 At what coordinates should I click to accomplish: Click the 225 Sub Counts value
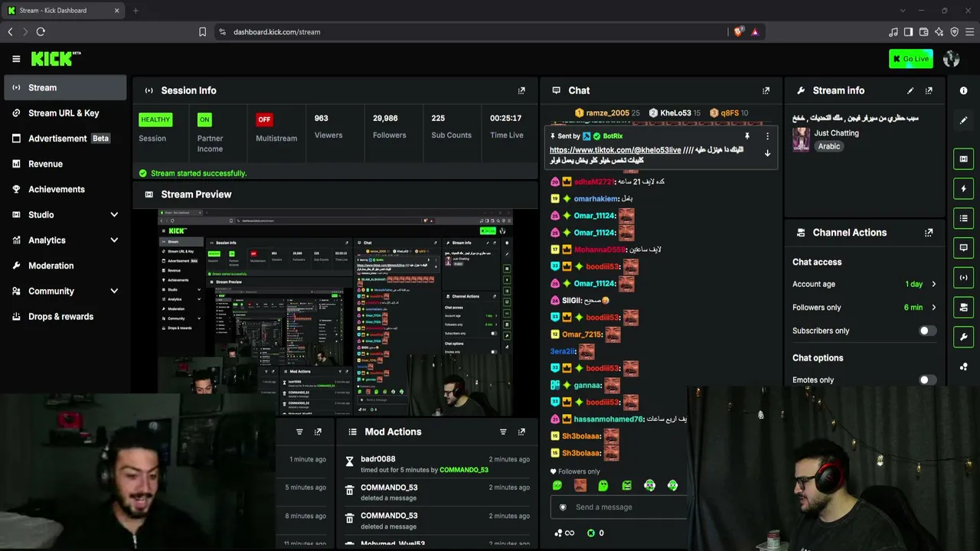click(x=438, y=119)
